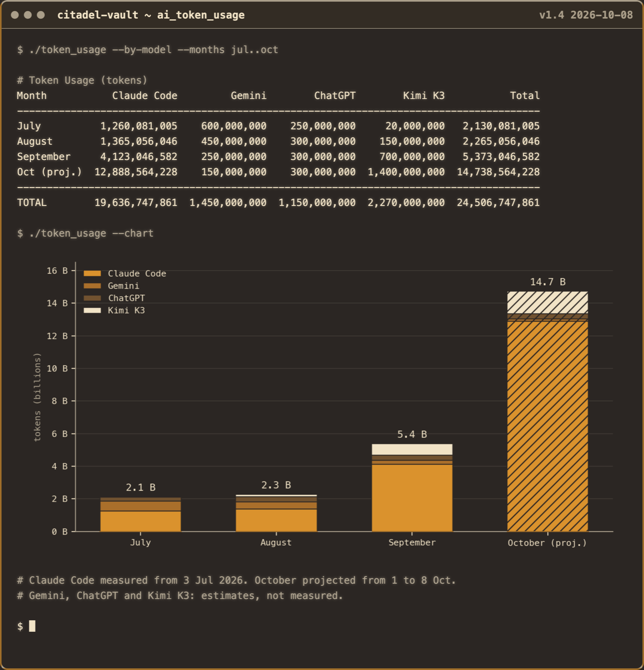Click Claude Code grand total 19,636,747,861
Screen dimensions: 644x670
[x=136, y=202]
